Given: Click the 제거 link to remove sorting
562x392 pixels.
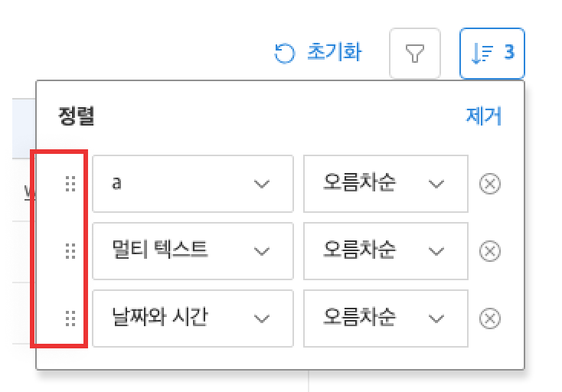Looking at the screenshot, I should (483, 116).
